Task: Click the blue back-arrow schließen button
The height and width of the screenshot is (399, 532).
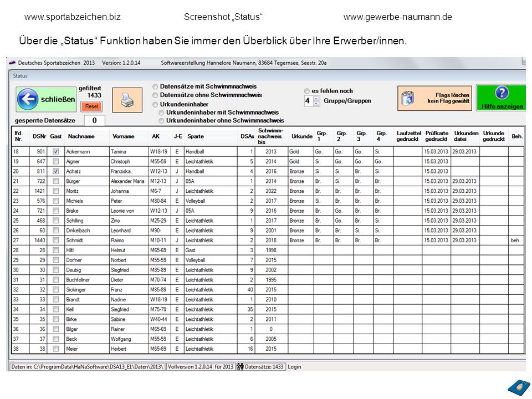Action: pos(46,99)
